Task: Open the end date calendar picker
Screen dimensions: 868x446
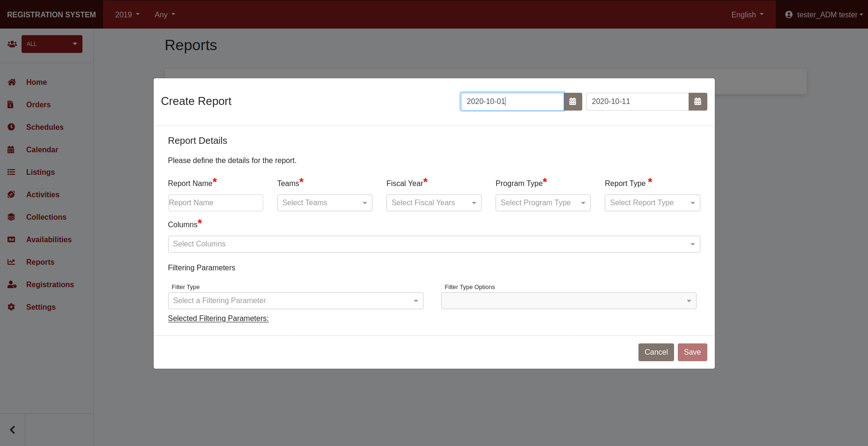Action: tap(697, 102)
